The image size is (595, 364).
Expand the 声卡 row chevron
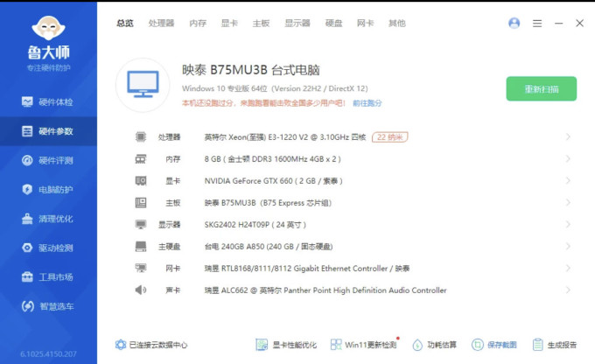point(568,290)
